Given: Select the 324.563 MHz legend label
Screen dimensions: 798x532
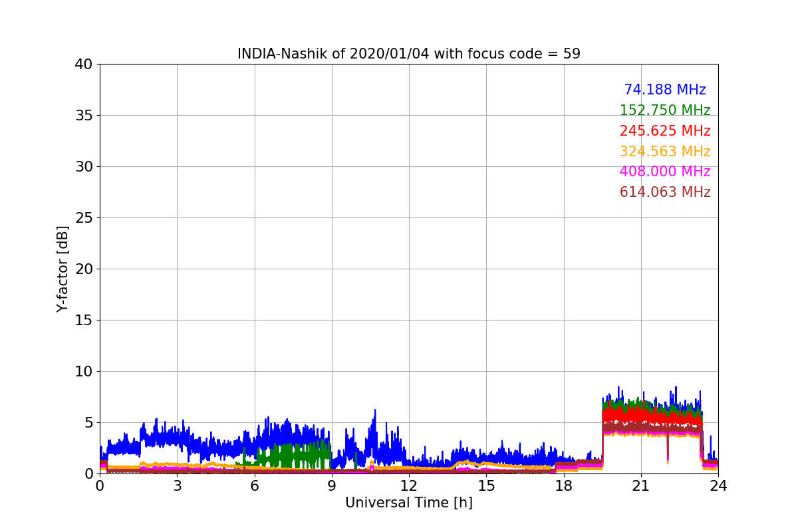Looking at the screenshot, I should pos(665,152).
